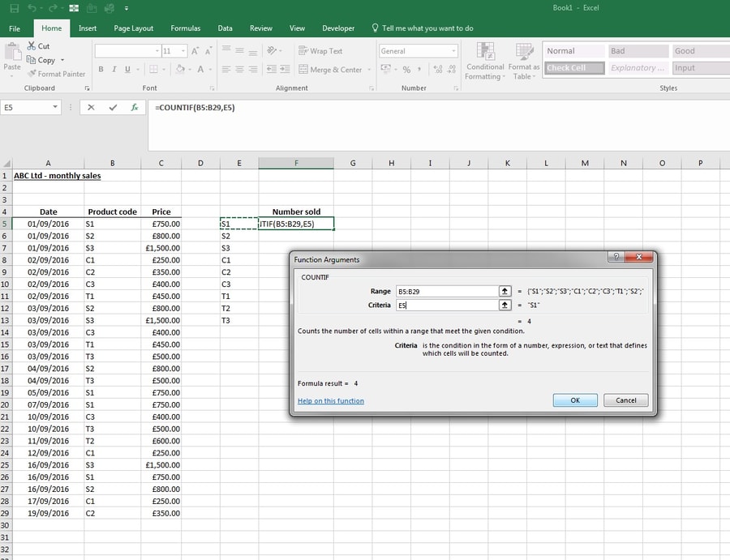Click the fx Insert Function icon
Screen dimensions: 730x560
[x=135, y=108]
